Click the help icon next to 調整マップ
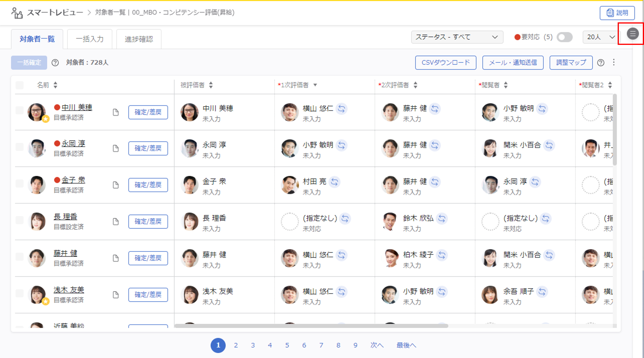This screenshot has height=358, width=644. pos(601,63)
